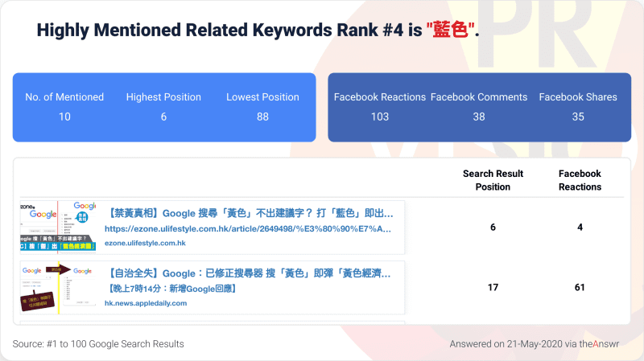Select search position value 6
This screenshot has width=644, height=361.
pos(493,228)
